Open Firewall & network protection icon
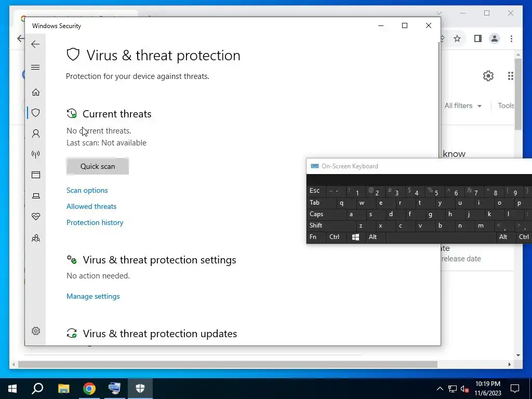Image resolution: width=532 pixels, height=399 pixels. pos(36,154)
